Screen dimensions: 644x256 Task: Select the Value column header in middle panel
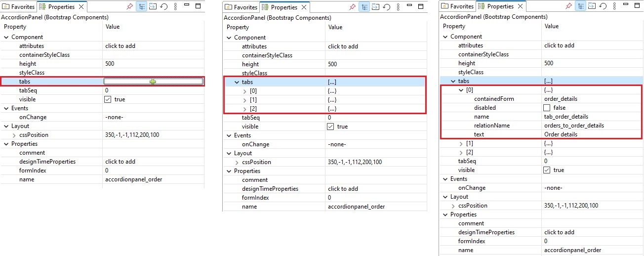[335, 27]
